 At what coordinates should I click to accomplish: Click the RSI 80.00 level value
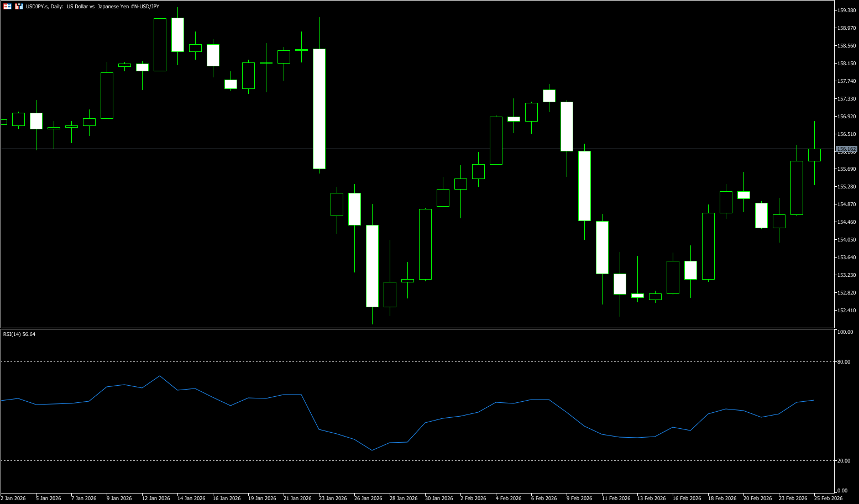click(x=844, y=362)
